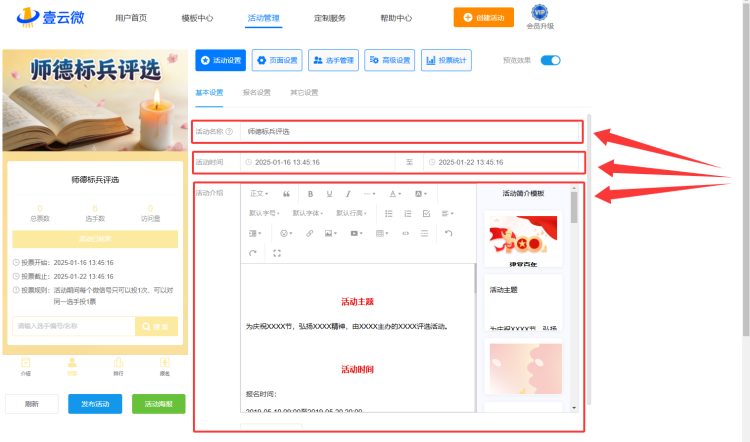Open the insert table dropdown

tap(382, 233)
